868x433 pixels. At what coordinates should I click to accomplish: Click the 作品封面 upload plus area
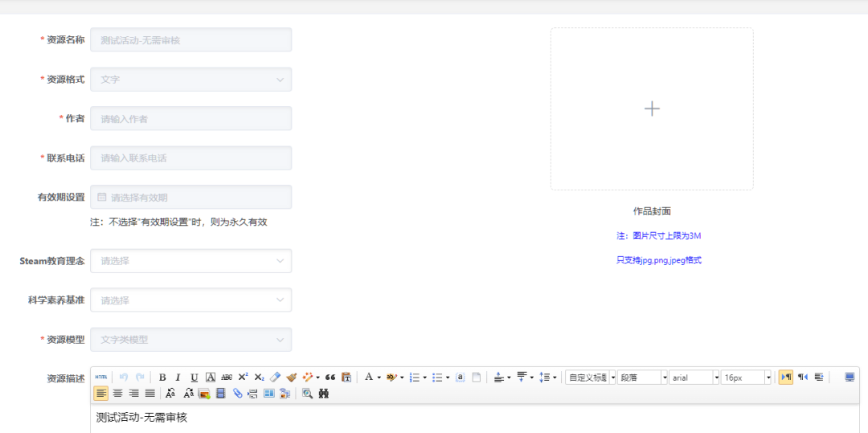[652, 109]
